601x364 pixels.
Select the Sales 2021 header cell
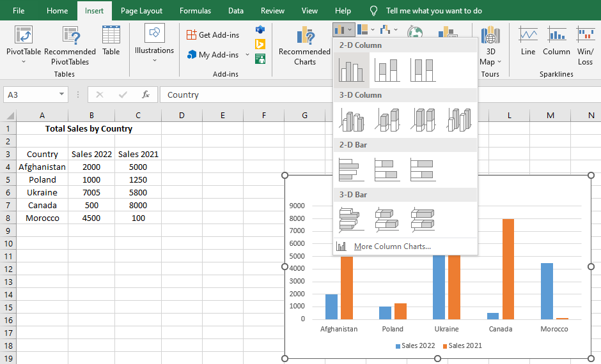pos(138,155)
